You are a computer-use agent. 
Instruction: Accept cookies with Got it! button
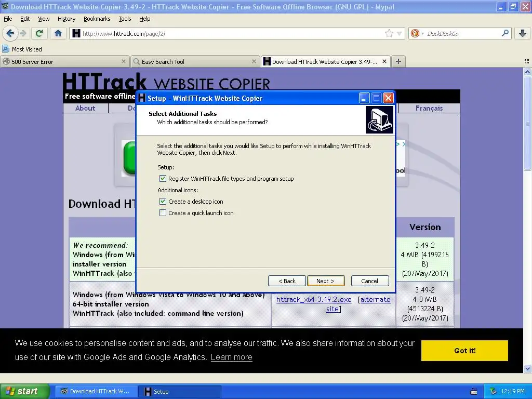pyautogui.click(x=464, y=351)
